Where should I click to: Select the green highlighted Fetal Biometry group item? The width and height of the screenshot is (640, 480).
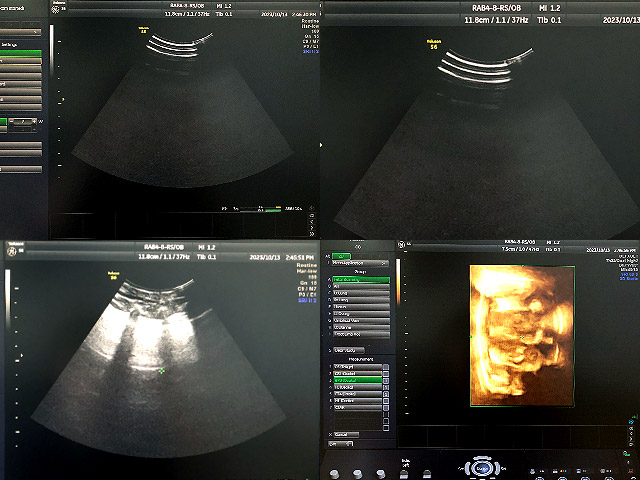[x=361, y=280]
